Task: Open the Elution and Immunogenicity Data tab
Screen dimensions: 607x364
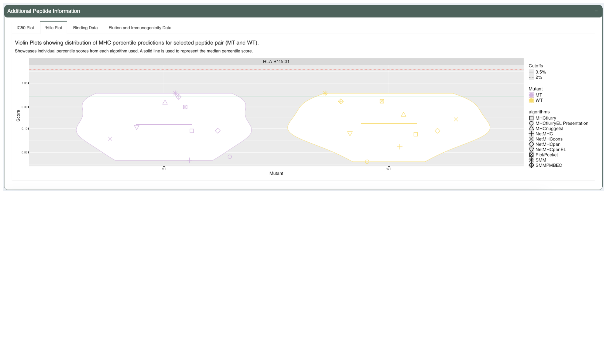Action: pyautogui.click(x=140, y=28)
